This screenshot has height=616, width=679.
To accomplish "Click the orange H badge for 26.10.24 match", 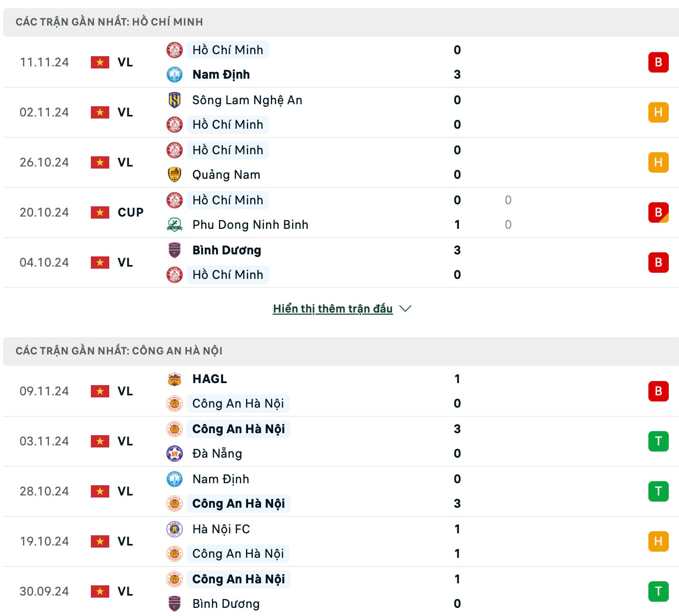I will pyautogui.click(x=659, y=162).
